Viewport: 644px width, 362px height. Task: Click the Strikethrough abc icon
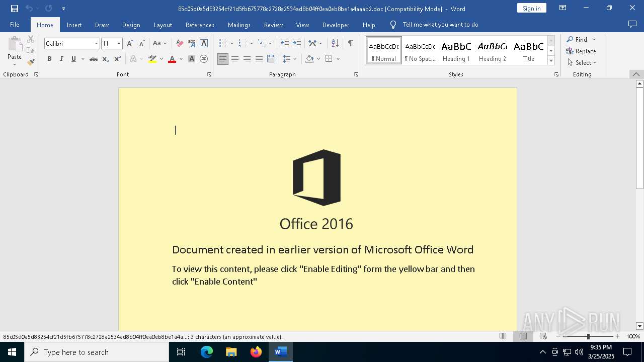93,59
